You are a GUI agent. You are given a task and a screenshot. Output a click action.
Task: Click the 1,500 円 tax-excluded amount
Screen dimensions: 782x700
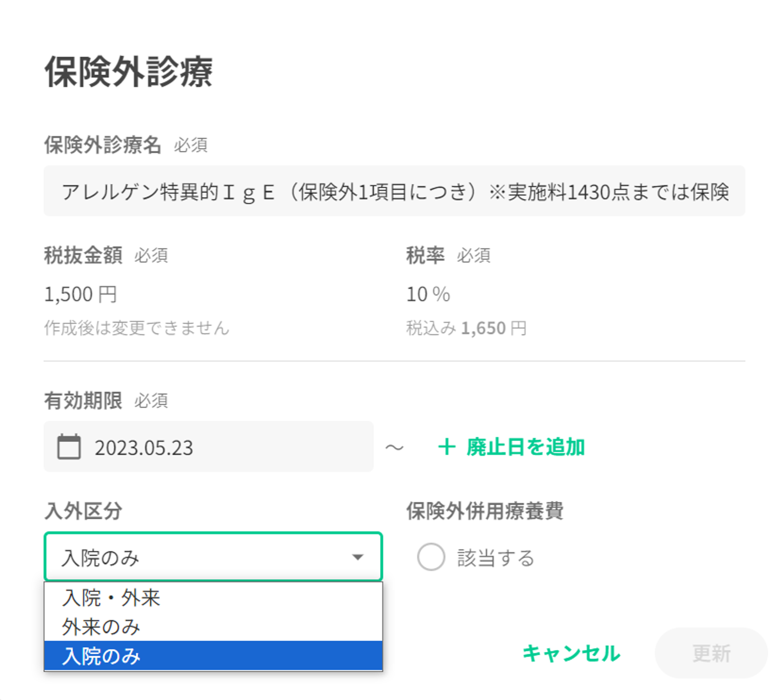click(x=81, y=294)
